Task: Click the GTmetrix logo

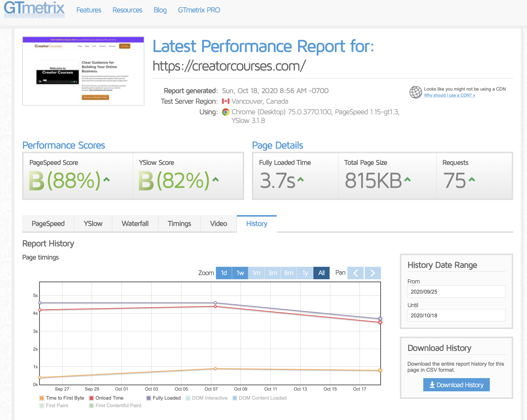Action: click(34, 9)
